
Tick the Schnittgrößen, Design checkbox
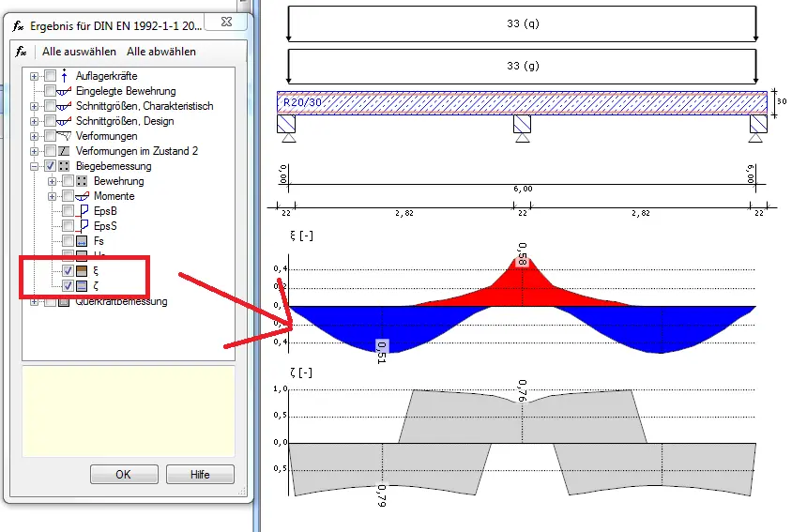click(50, 121)
